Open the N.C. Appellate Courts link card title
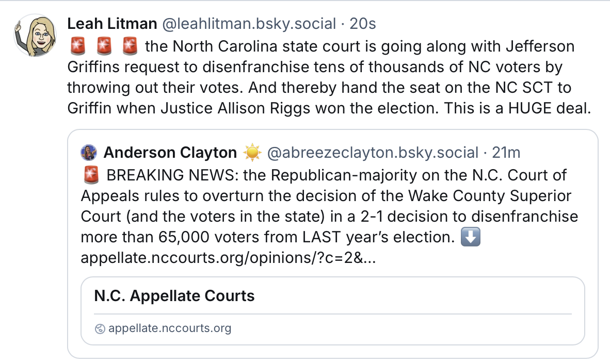The width and height of the screenshot is (610, 364). click(174, 296)
